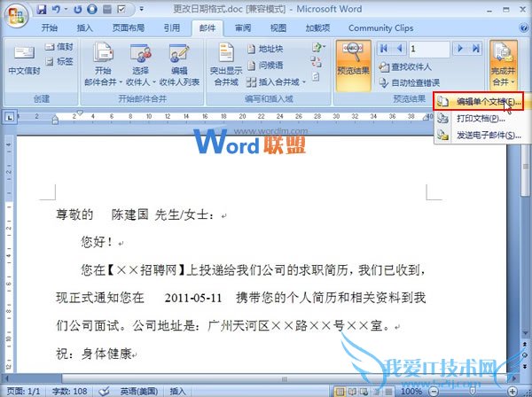532x397 pixels.
Task: Click the 页面: 1/1 status bar item
Action: 23,391
